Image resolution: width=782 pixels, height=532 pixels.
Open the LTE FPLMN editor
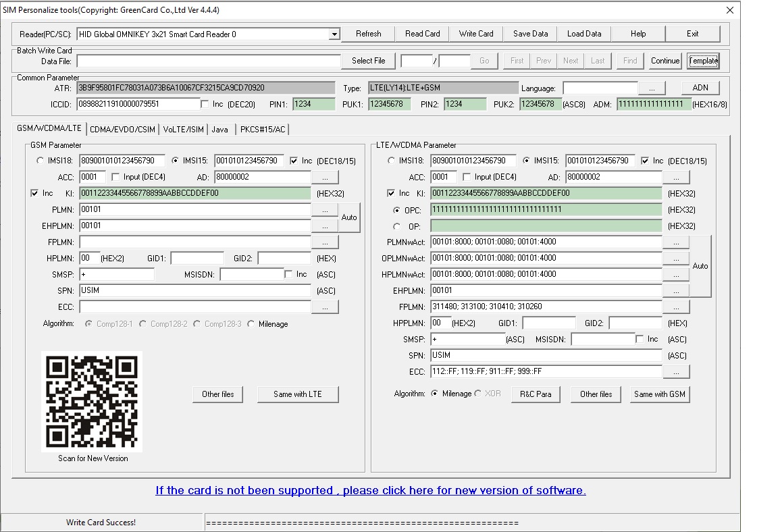[676, 307]
